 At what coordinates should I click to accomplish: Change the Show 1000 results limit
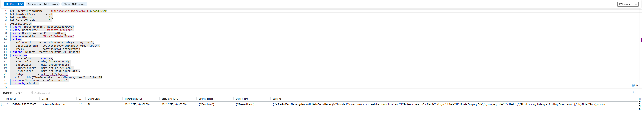tap(74, 4)
